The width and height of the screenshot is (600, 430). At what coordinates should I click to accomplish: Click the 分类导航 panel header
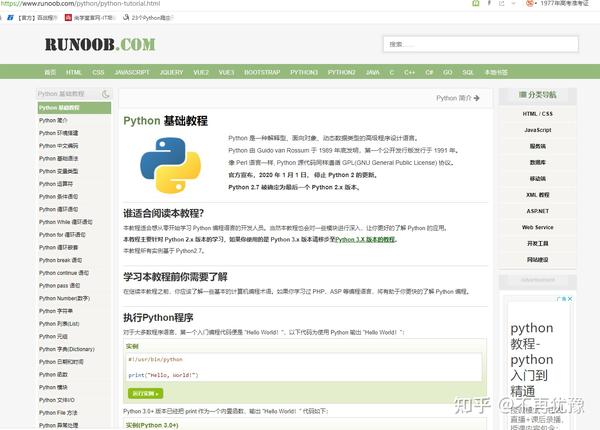tap(538, 95)
